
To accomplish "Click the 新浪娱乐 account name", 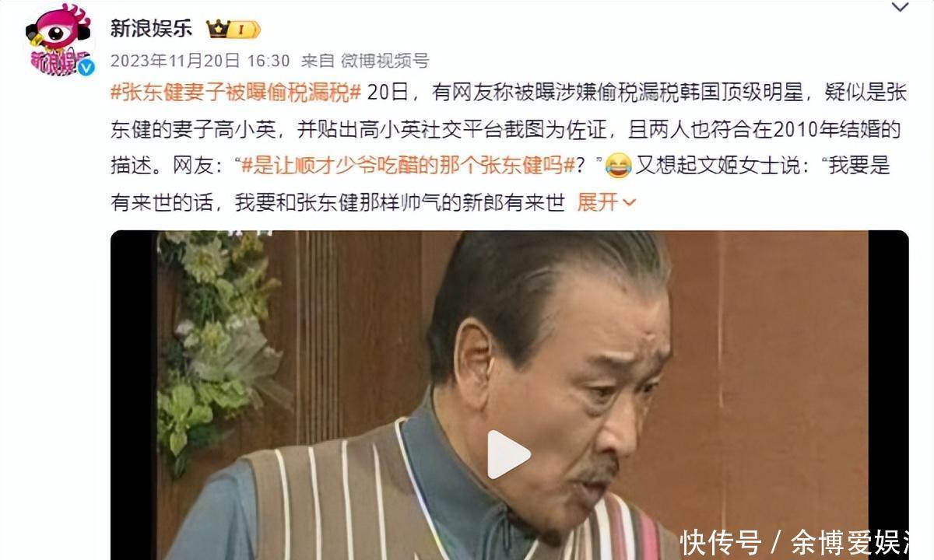I will (x=151, y=29).
